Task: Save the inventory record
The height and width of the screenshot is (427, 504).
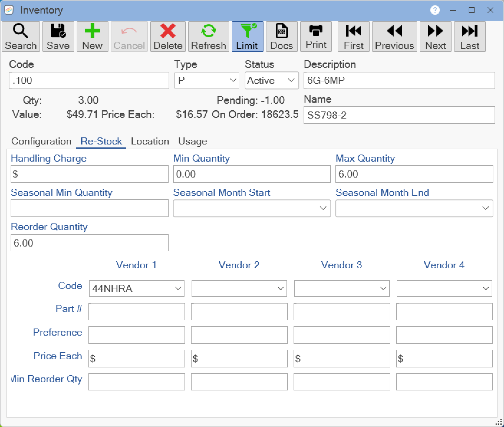Action: pyautogui.click(x=58, y=37)
